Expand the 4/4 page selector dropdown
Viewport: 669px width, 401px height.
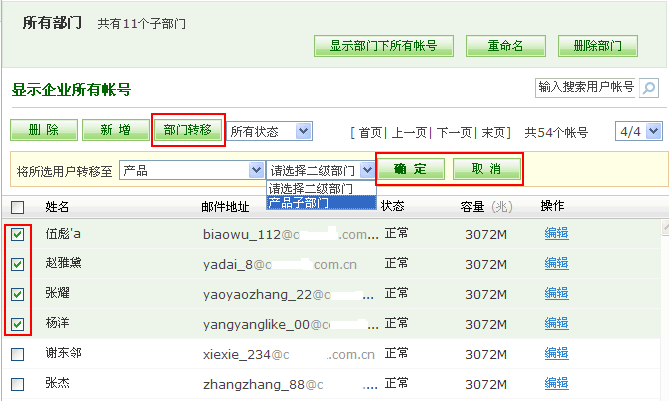pyautogui.click(x=639, y=131)
